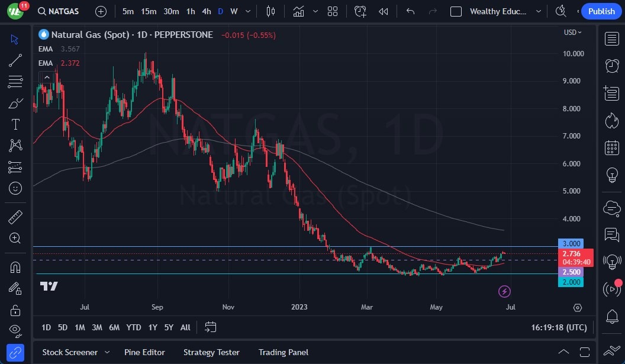The image size is (625, 364).
Task: Open the go to date calendar
Action: [211, 327]
